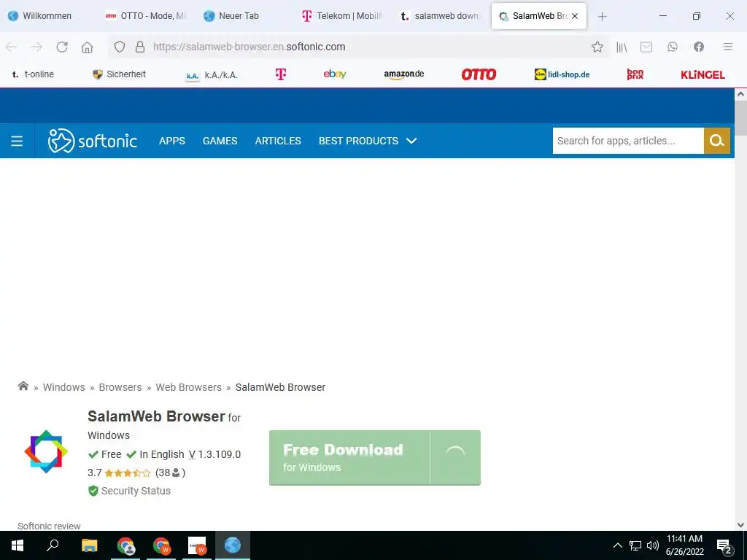Open the Softonic side menu hamburger

click(17, 141)
